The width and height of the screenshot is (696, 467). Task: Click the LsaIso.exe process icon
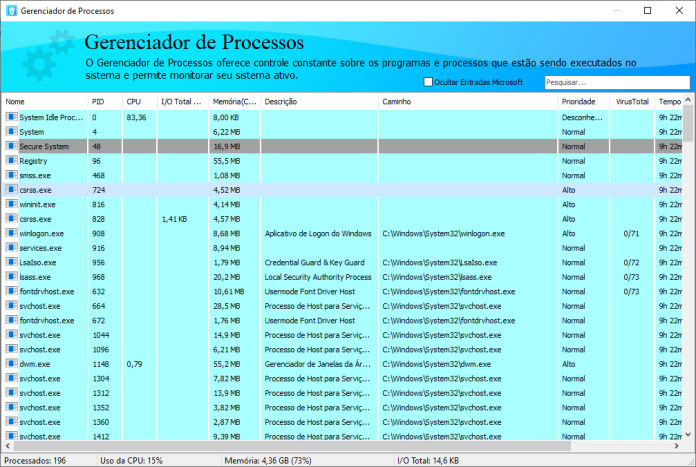(12, 262)
